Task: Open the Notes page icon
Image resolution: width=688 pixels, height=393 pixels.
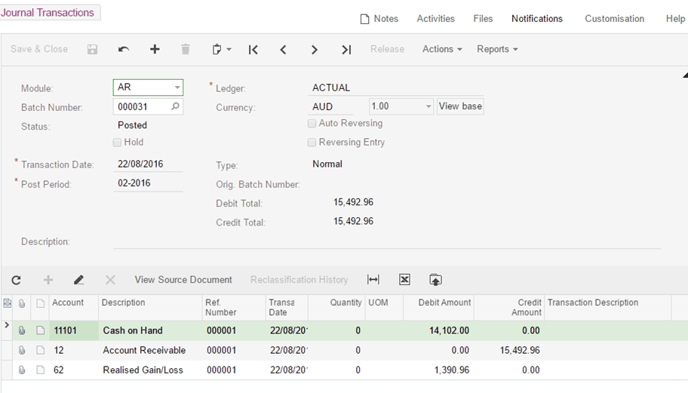Action: tap(365, 19)
